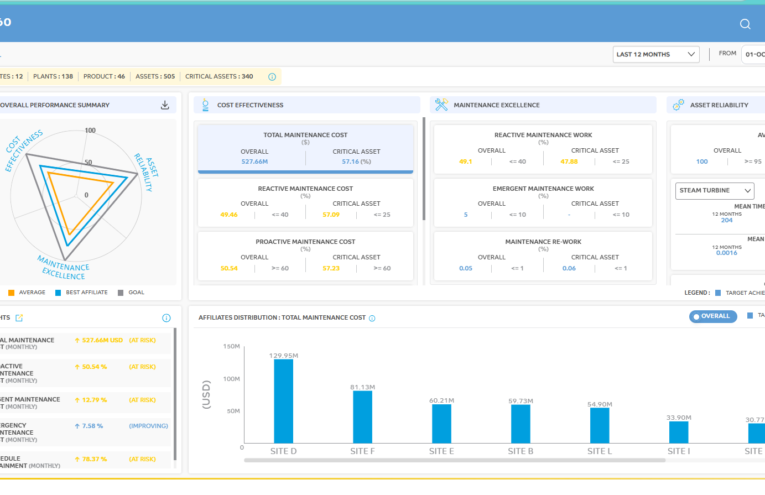This screenshot has width=765, height=495.
Task: Select the Reactive Maintenance Cost card
Action: tap(305, 202)
